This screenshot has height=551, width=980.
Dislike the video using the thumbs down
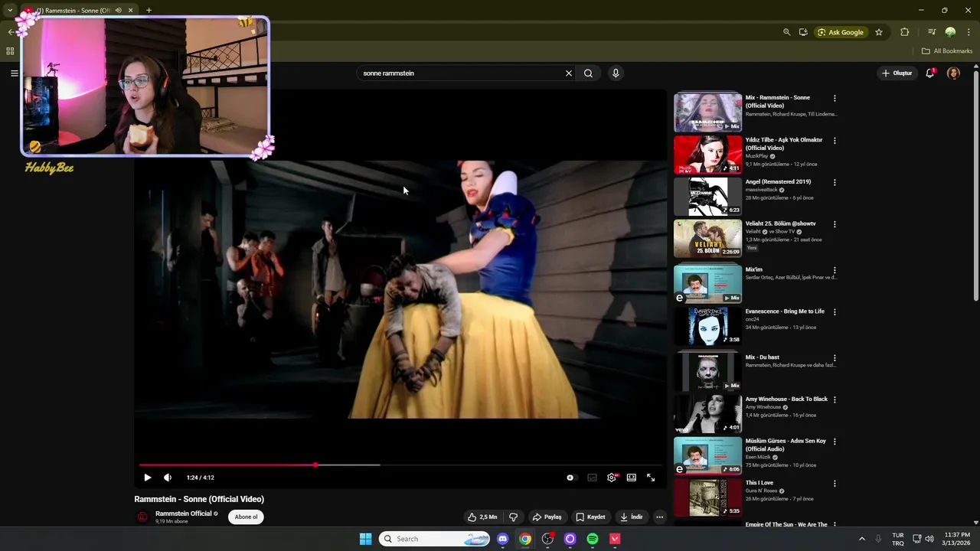pos(514,517)
